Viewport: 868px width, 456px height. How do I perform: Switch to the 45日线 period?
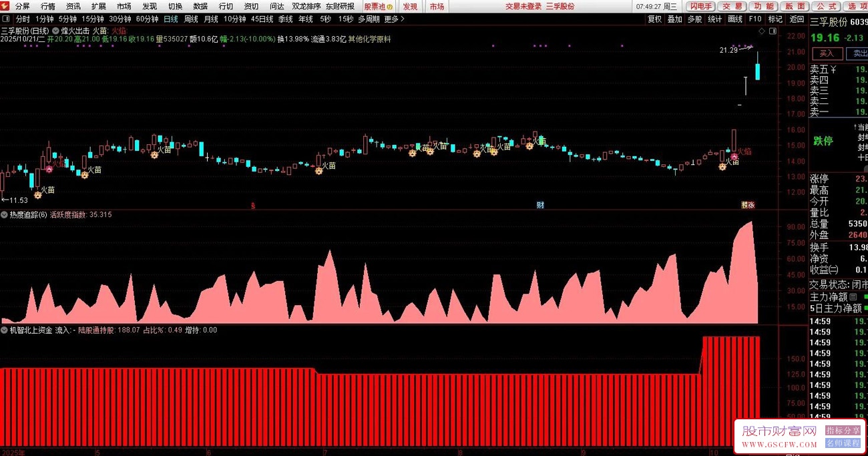tap(262, 19)
